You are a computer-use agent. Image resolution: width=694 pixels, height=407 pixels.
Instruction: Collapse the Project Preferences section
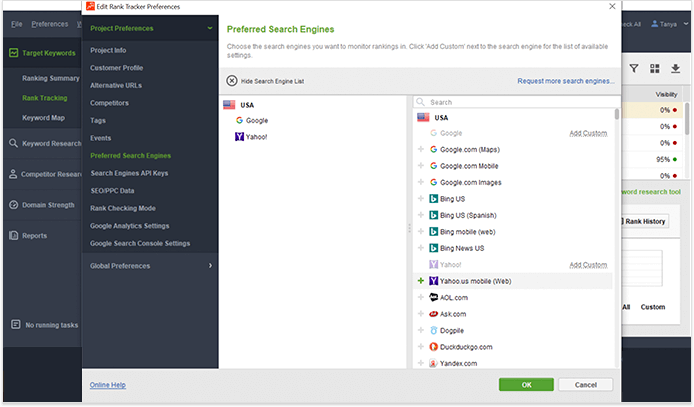click(210, 29)
